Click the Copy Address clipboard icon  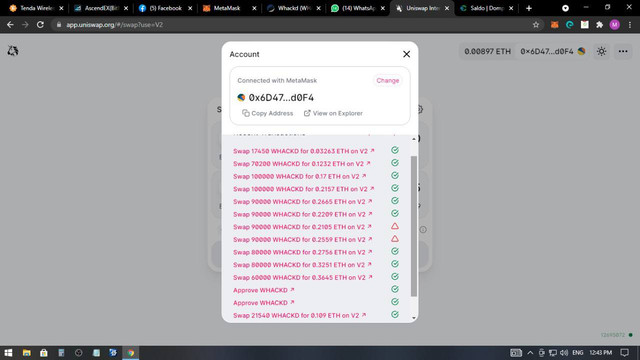(x=246, y=113)
